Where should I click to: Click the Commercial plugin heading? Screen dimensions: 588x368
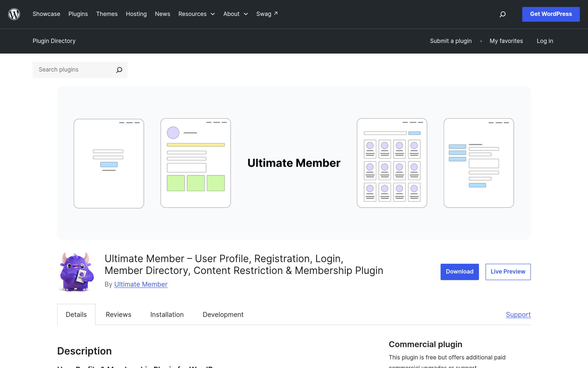pyautogui.click(x=425, y=344)
